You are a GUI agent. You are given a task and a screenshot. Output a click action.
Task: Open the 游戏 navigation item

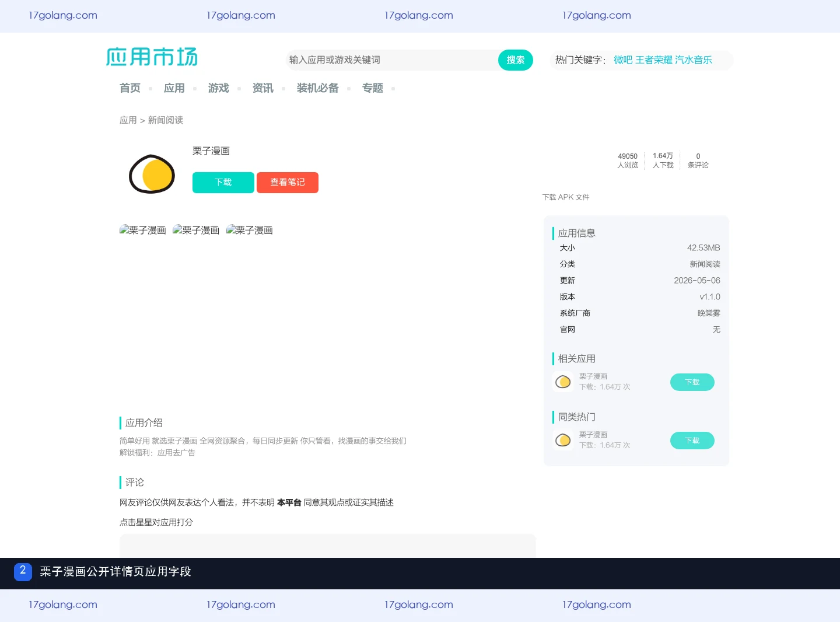coord(219,88)
